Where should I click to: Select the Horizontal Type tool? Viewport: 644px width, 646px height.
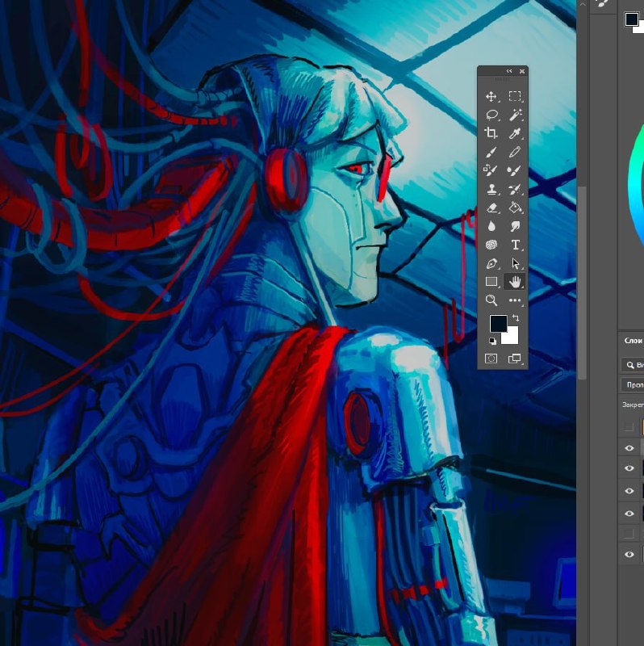pyautogui.click(x=515, y=245)
